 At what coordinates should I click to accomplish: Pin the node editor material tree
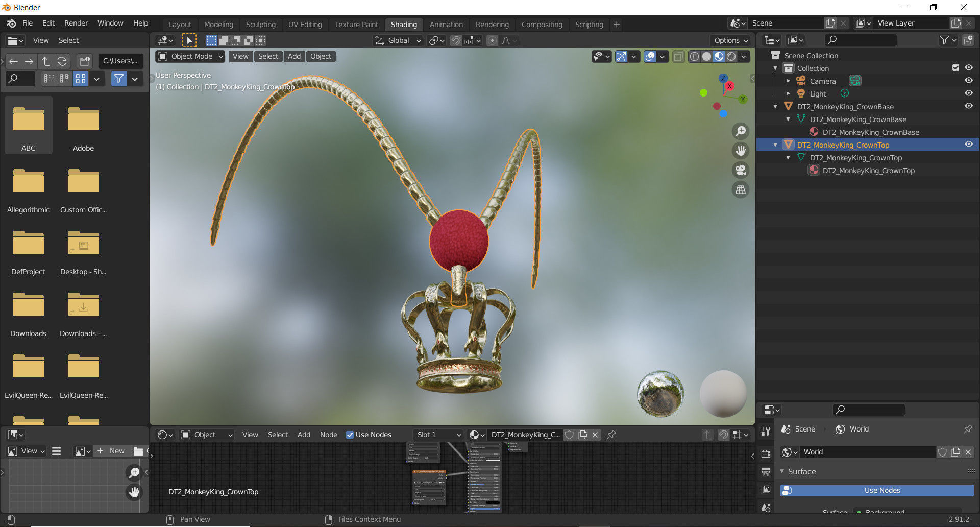pos(611,435)
